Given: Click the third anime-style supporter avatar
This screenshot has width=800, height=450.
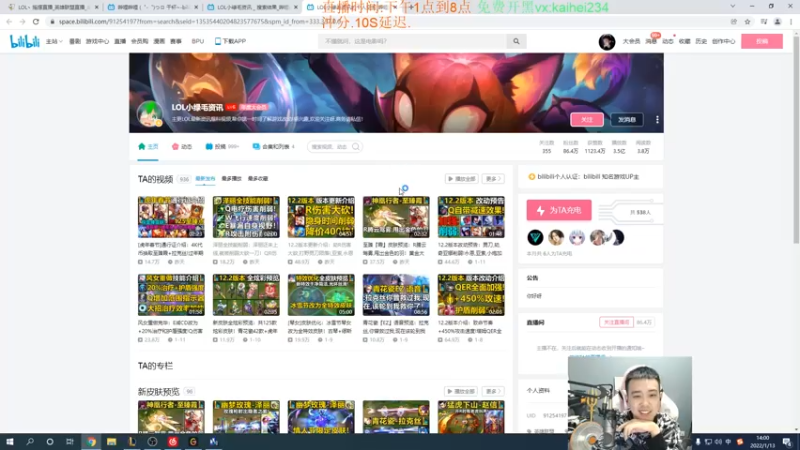Looking at the screenshot, I should tap(577, 237).
